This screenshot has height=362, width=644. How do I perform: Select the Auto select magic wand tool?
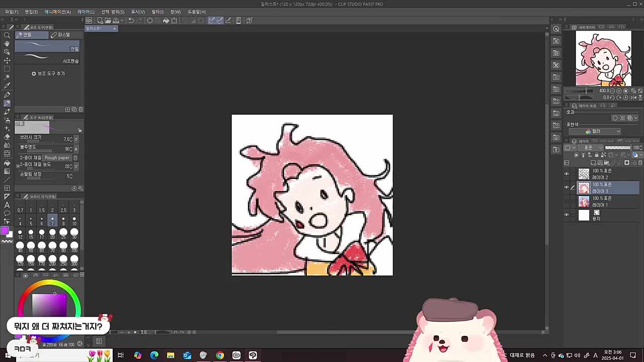pyautogui.click(x=7, y=77)
